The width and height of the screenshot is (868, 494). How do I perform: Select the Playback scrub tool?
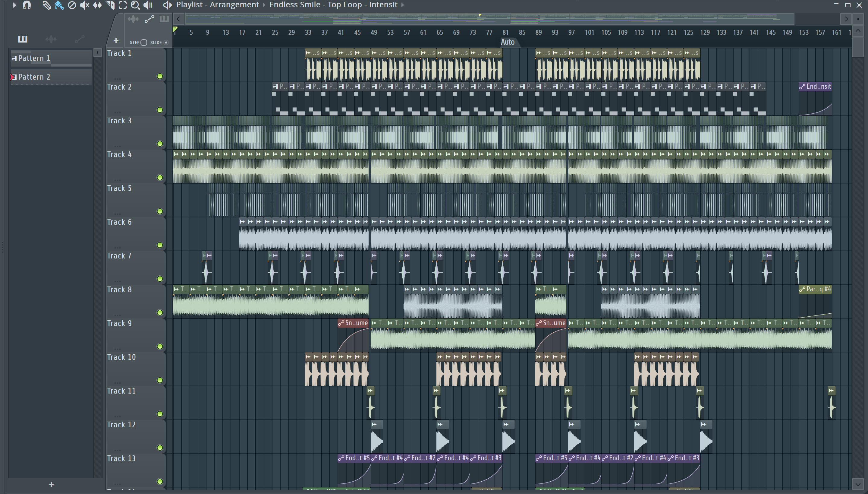[x=148, y=5]
